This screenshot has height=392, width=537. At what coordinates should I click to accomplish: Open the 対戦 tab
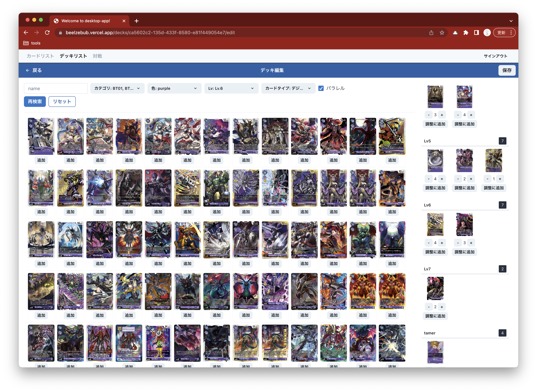coord(97,56)
